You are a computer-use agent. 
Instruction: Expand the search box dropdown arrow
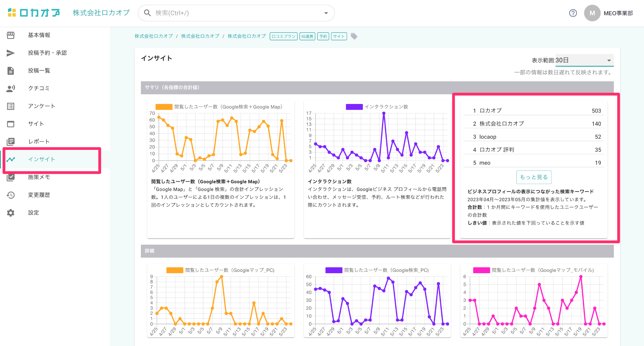click(326, 13)
